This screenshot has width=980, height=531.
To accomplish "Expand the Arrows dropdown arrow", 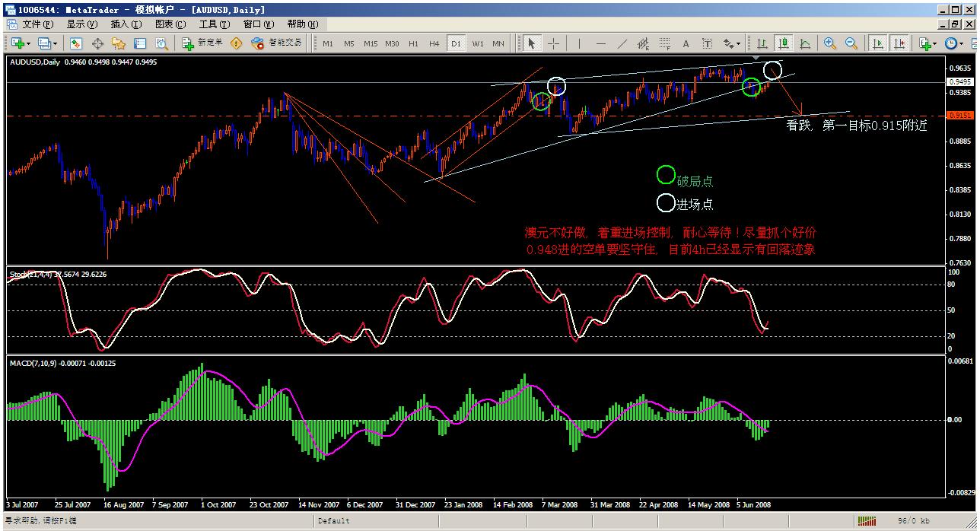I will click(x=738, y=43).
